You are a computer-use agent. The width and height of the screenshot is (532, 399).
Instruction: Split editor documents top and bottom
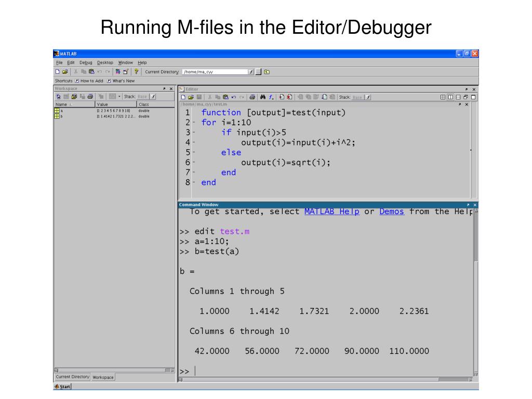point(458,97)
